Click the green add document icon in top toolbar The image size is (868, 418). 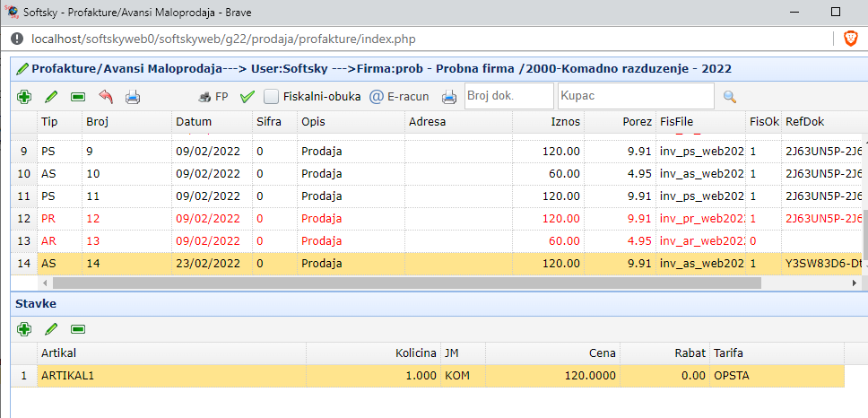click(24, 97)
